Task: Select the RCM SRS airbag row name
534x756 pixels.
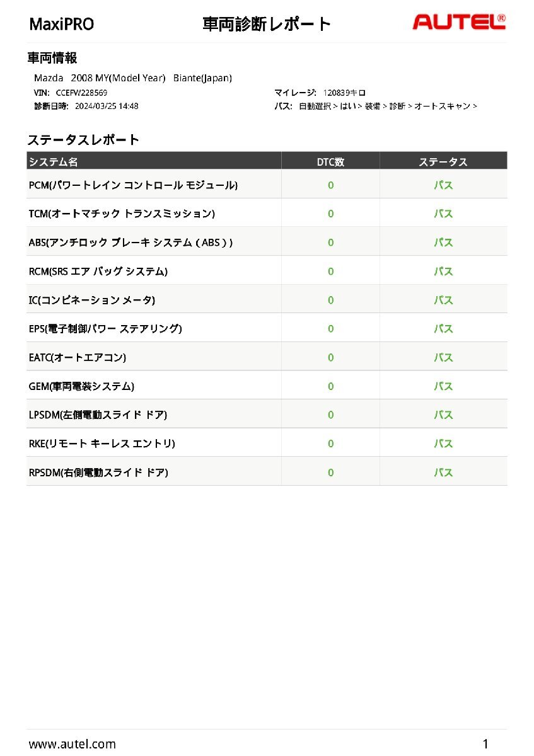Action: click(98, 272)
